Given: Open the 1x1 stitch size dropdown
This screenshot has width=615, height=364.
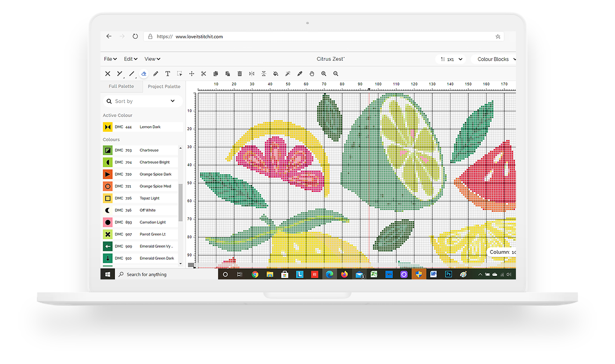Looking at the screenshot, I should (x=451, y=59).
